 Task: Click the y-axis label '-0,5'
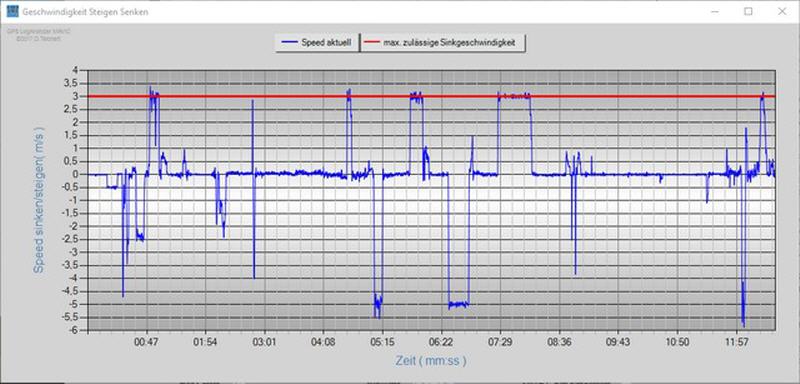tap(70, 187)
